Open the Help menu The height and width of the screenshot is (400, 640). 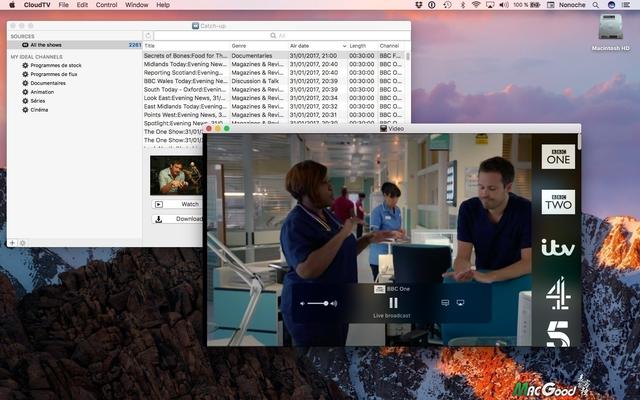tap(162, 5)
